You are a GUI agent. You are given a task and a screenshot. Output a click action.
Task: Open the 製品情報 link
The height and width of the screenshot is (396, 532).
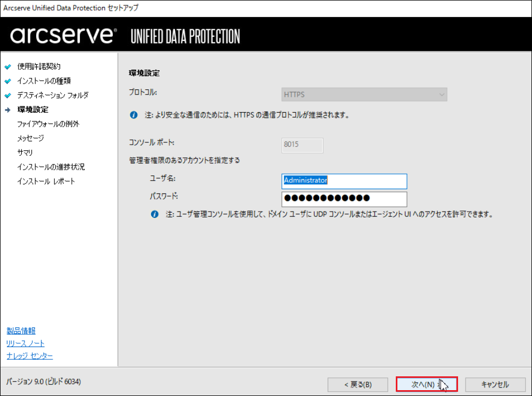(x=21, y=331)
